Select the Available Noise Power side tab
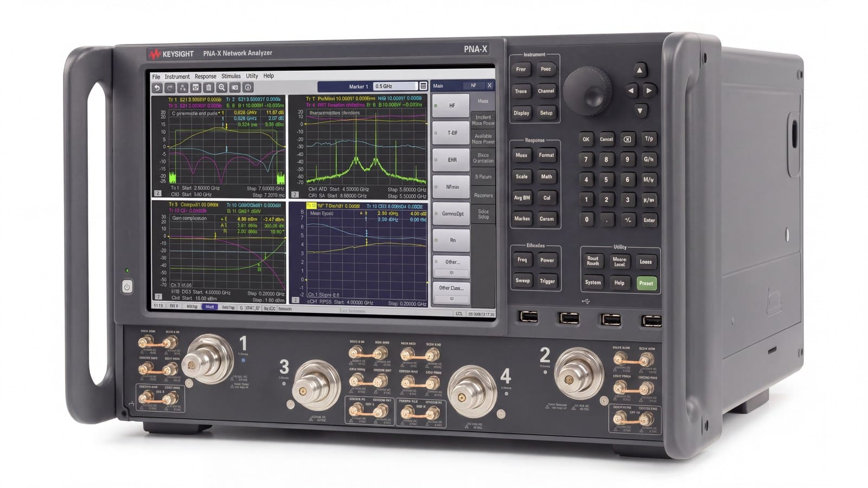This screenshot has height=488, width=868. coord(483,139)
